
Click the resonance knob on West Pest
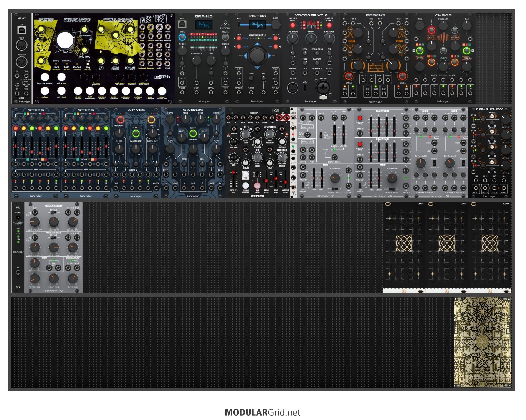point(84,30)
